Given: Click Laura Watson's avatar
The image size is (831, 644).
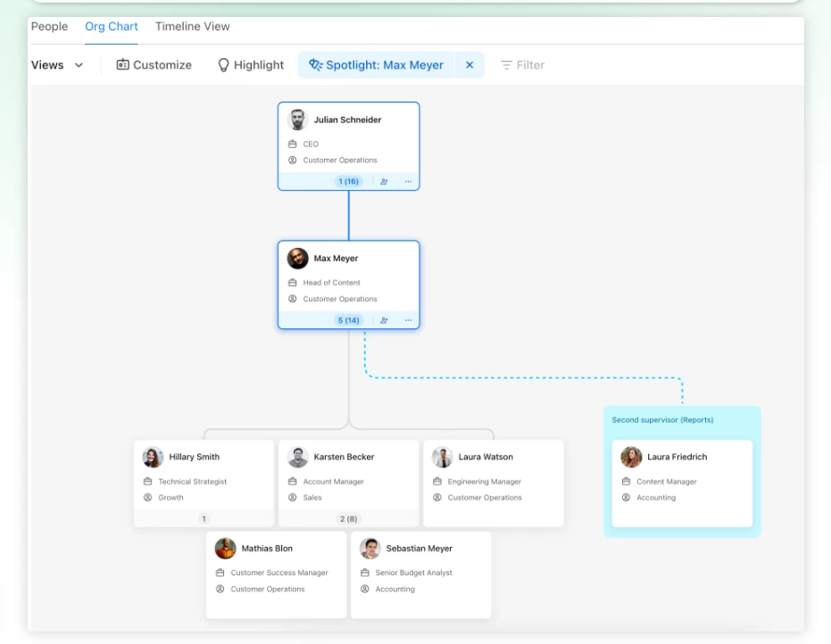Looking at the screenshot, I should pos(443,457).
